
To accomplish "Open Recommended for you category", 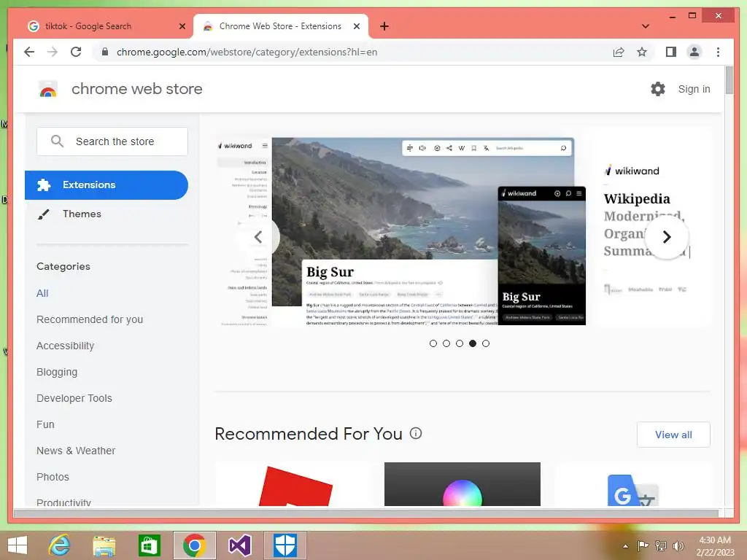I will point(90,319).
